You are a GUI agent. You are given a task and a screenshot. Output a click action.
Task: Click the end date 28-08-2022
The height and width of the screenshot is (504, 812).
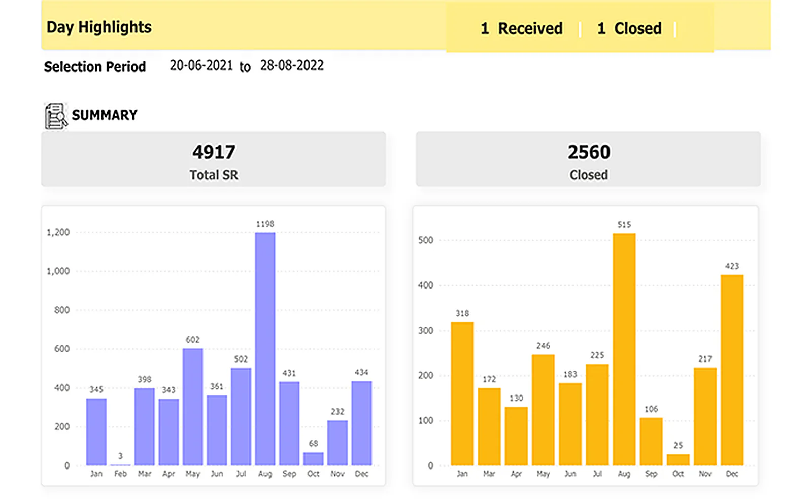(292, 65)
